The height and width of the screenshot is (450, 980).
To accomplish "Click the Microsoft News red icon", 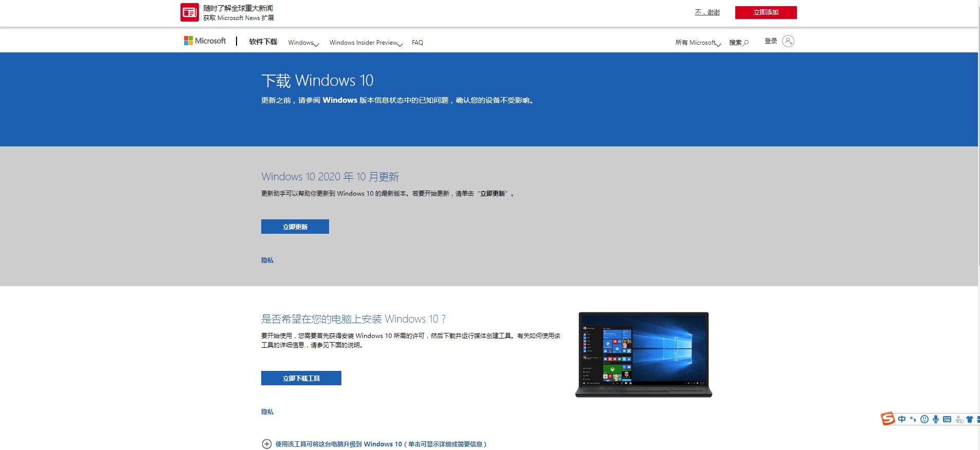I will 189,12.
